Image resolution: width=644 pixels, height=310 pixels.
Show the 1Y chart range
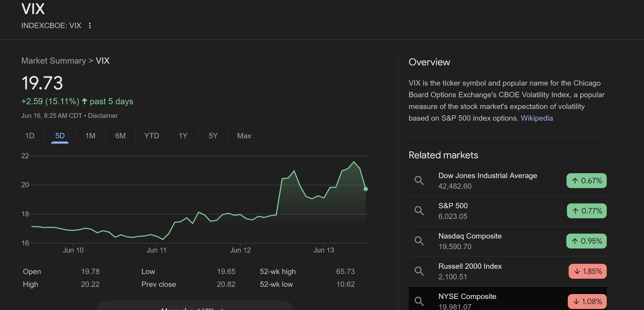pos(183,136)
